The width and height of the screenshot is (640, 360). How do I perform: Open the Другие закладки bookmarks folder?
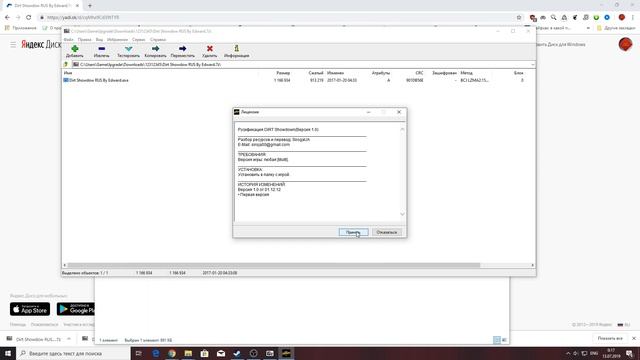click(x=616, y=28)
